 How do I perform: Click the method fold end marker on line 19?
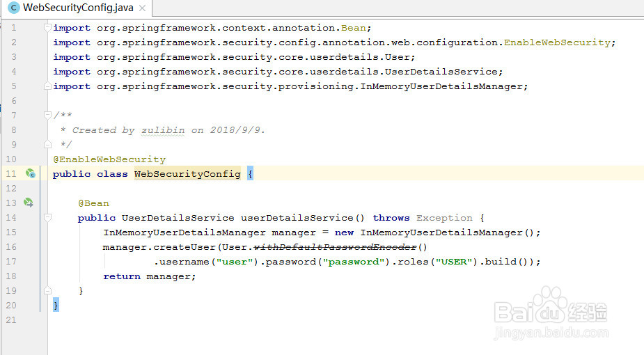point(47,290)
